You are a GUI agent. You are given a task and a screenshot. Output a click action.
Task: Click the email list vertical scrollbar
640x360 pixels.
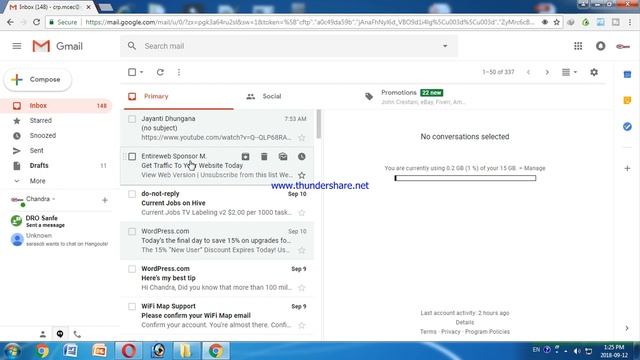[318, 124]
